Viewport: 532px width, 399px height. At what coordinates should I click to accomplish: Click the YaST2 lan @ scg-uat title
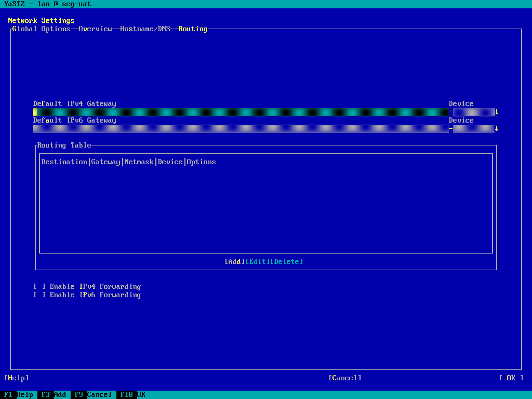[x=47, y=4]
